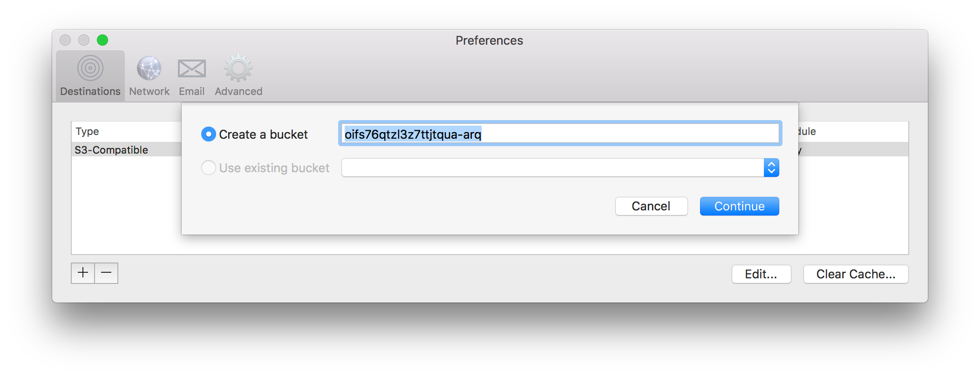The height and width of the screenshot is (377, 980).
Task: Confirm with the Continue button
Action: click(x=739, y=206)
